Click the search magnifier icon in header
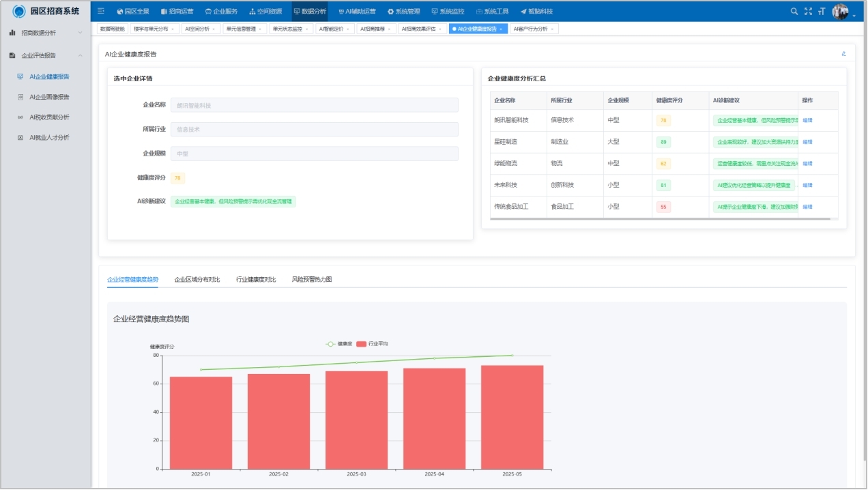 [794, 12]
